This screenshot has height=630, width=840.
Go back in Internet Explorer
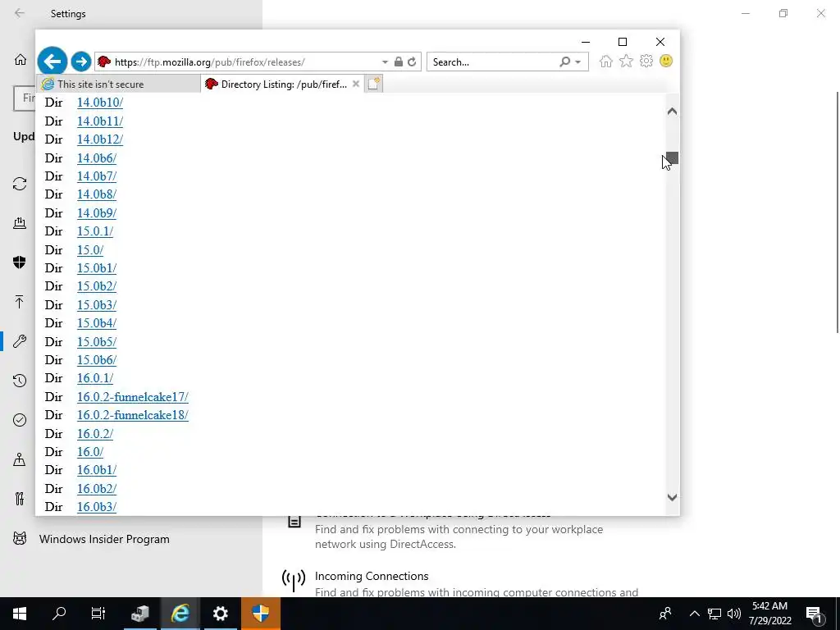[x=52, y=62]
